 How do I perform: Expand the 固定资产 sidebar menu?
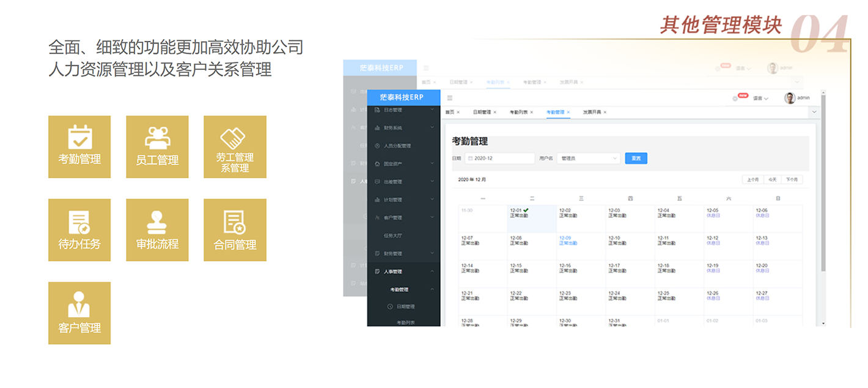[403, 164]
